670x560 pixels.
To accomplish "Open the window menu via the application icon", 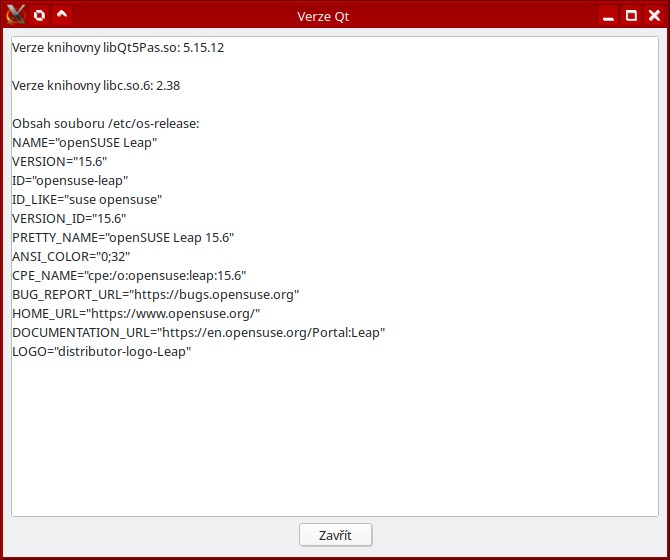I will (15, 15).
